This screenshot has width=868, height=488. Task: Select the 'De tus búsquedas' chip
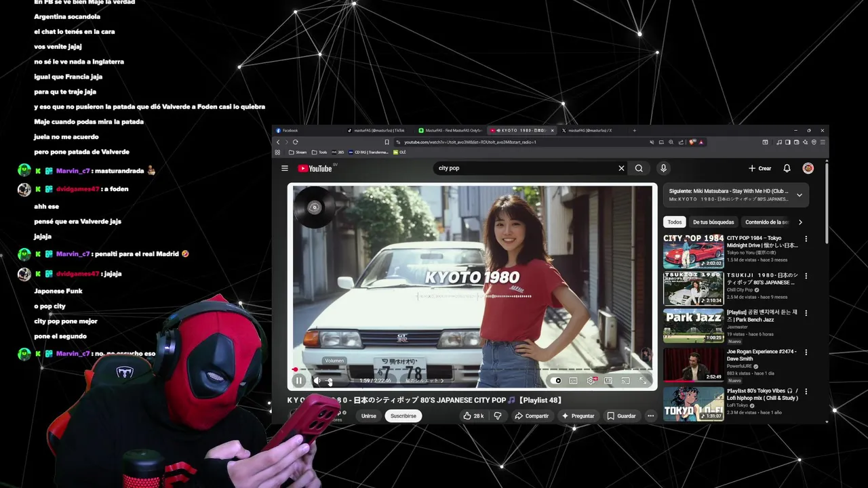[713, 222]
